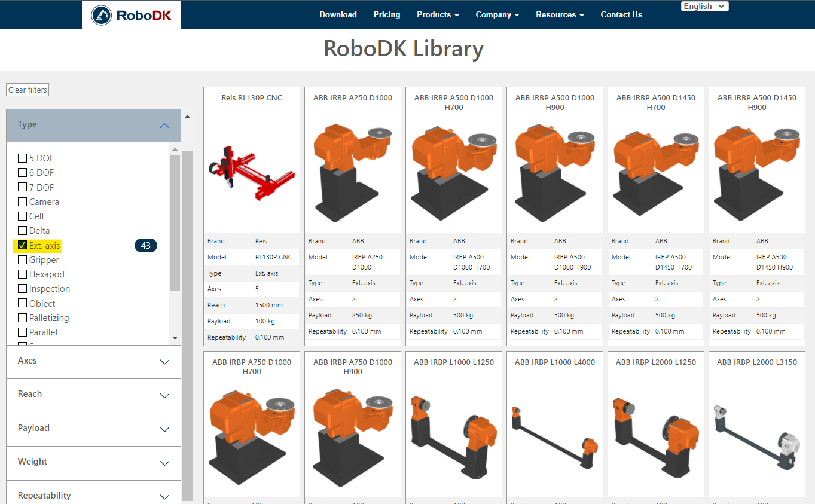Open the Resources navigation menu
This screenshot has height=504, width=815.
pyautogui.click(x=559, y=15)
